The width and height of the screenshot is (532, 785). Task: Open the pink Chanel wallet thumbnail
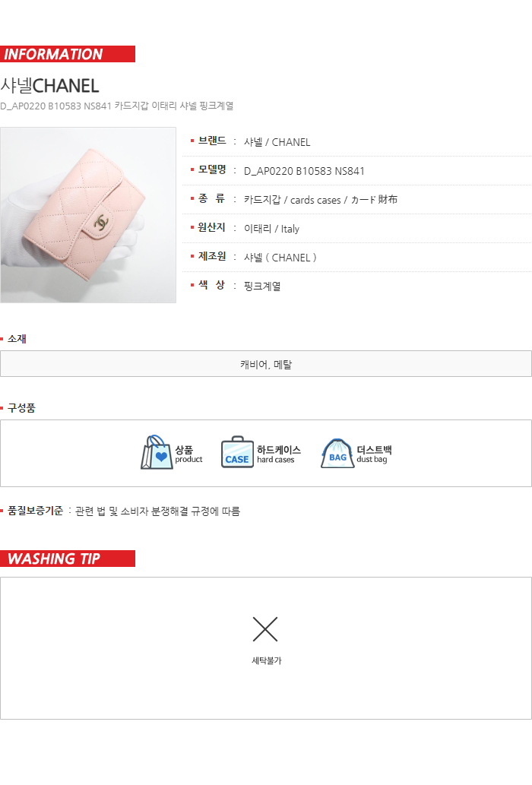(88, 215)
